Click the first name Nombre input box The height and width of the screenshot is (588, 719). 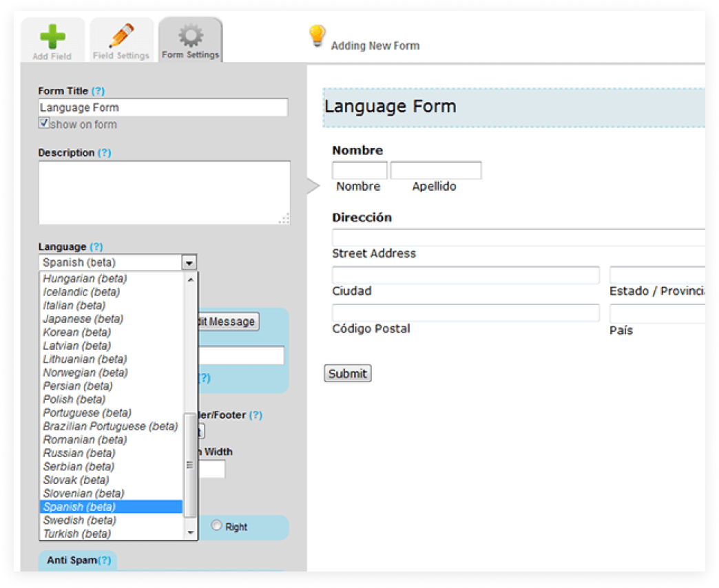coord(359,170)
